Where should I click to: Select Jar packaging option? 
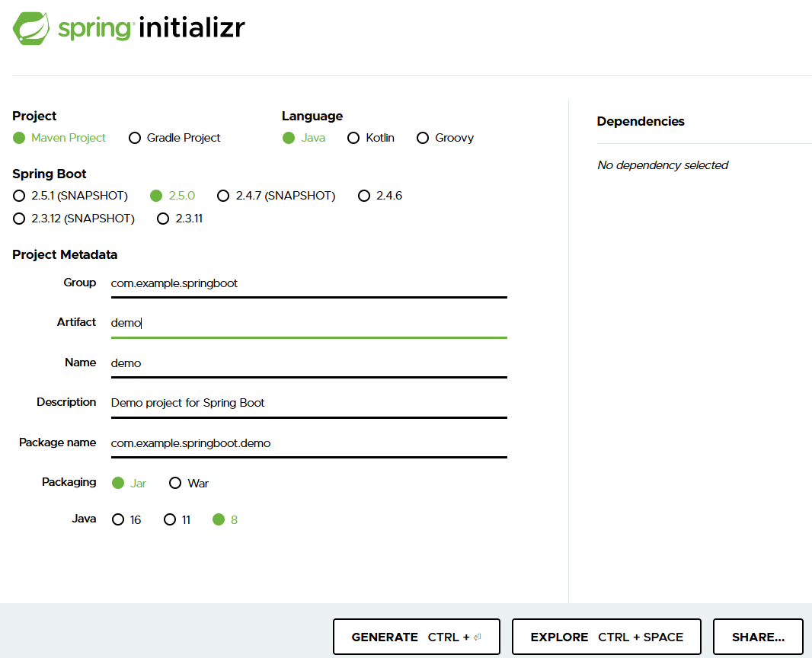(x=129, y=483)
